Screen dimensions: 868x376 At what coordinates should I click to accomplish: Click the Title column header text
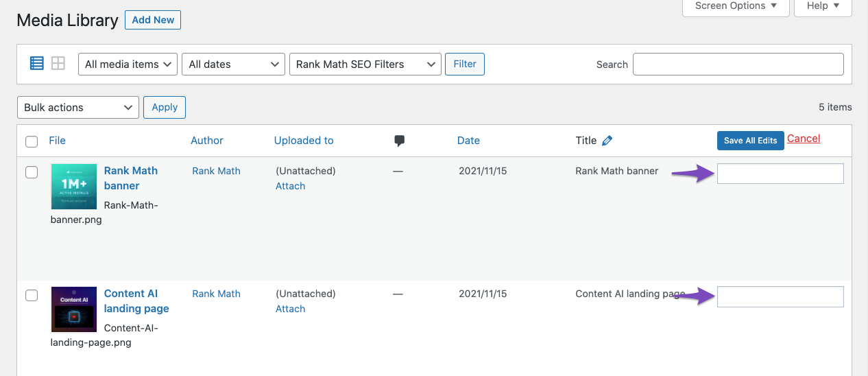point(586,141)
